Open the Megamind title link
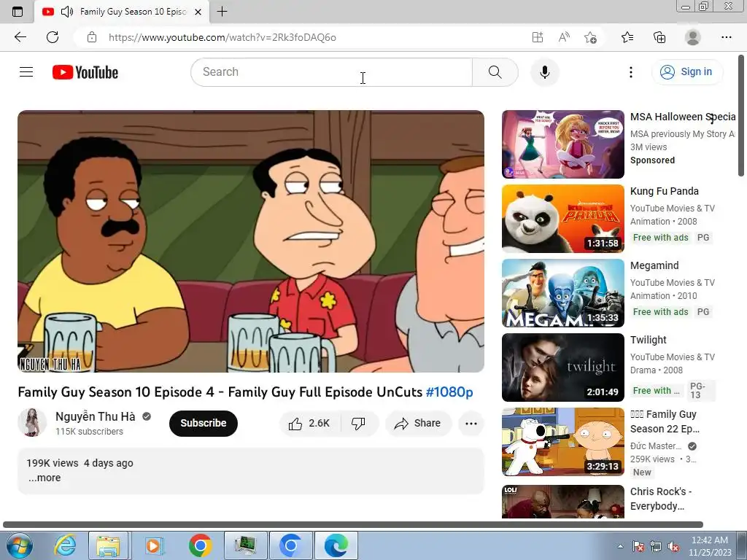This screenshot has height=560, width=747. point(654,265)
